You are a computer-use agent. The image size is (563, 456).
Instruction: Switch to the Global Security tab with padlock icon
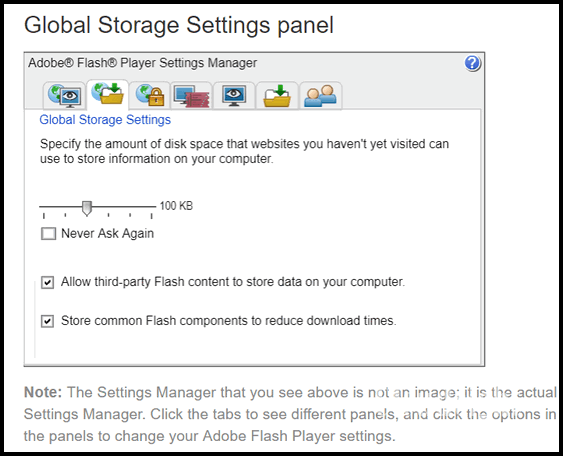[150, 95]
